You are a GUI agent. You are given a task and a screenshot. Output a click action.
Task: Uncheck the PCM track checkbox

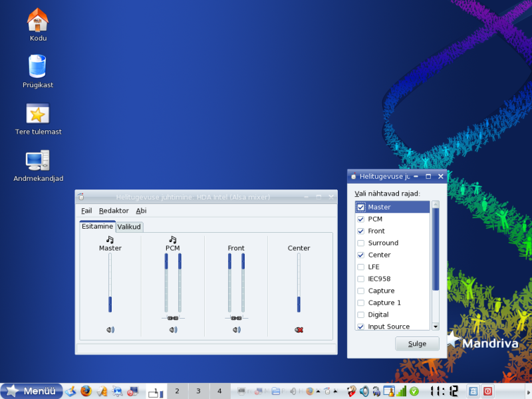[360, 219]
